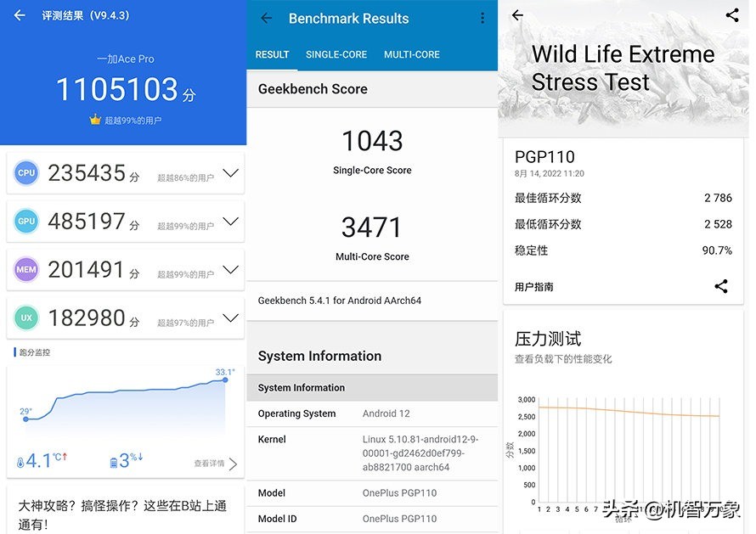Expand the CPU score details
This screenshot has width=756, height=534.
click(230, 172)
